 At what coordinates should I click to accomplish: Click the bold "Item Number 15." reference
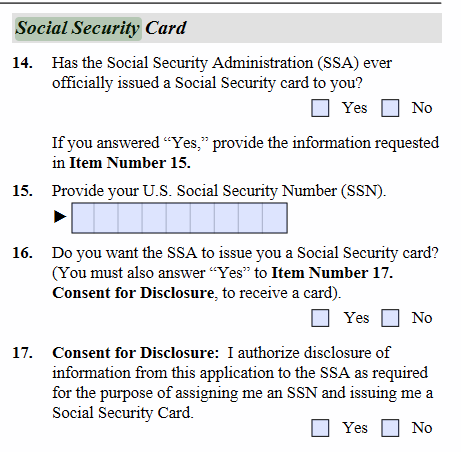(x=130, y=163)
